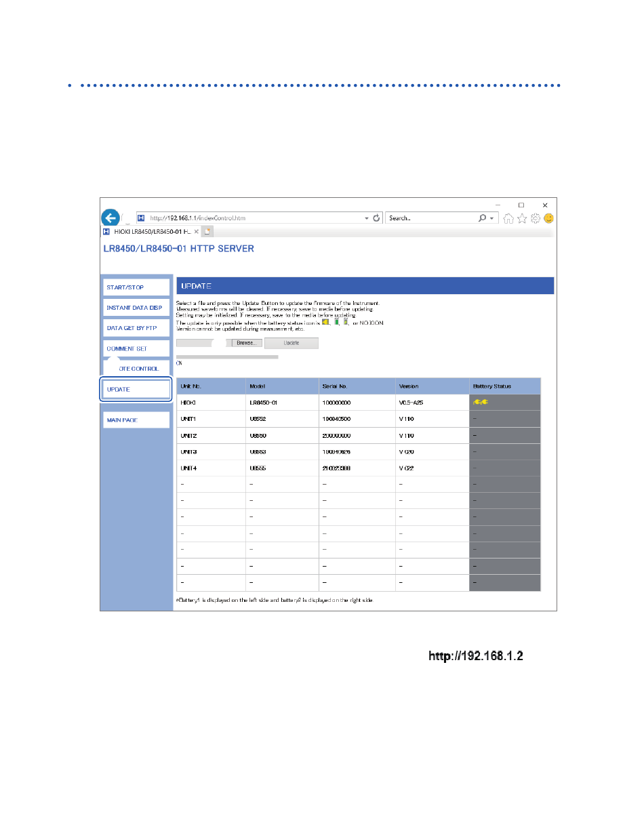Open browser settings gear icon
This screenshot has width=644, height=833.
coord(536,218)
